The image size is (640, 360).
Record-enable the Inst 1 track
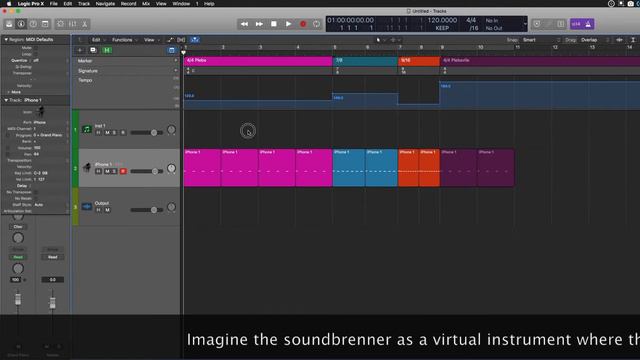pyautogui.click(x=123, y=133)
